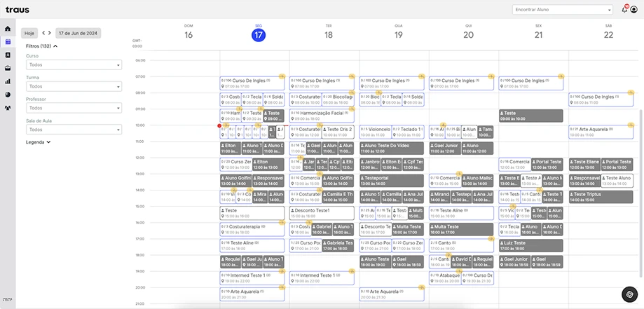The height and width of the screenshot is (309, 644).
Task: Click the user profile avatar icon
Action: tap(634, 9)
